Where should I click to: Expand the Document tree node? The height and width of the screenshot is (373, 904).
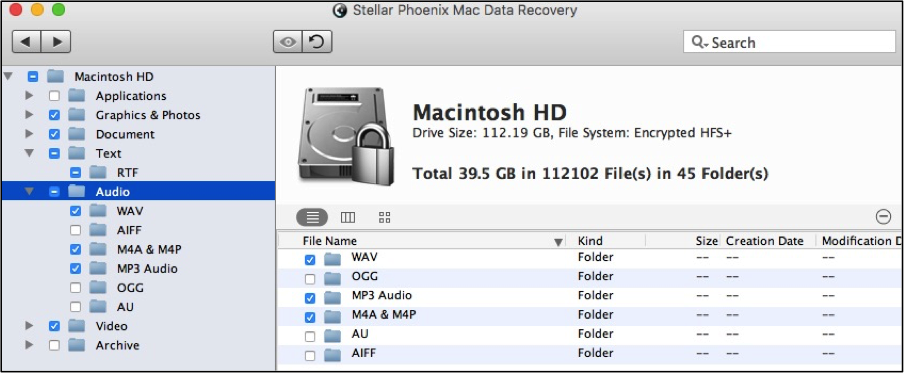coord(29,134)
